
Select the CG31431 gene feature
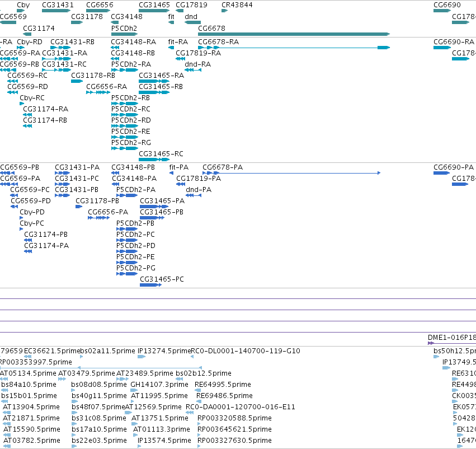pos(56,11)
